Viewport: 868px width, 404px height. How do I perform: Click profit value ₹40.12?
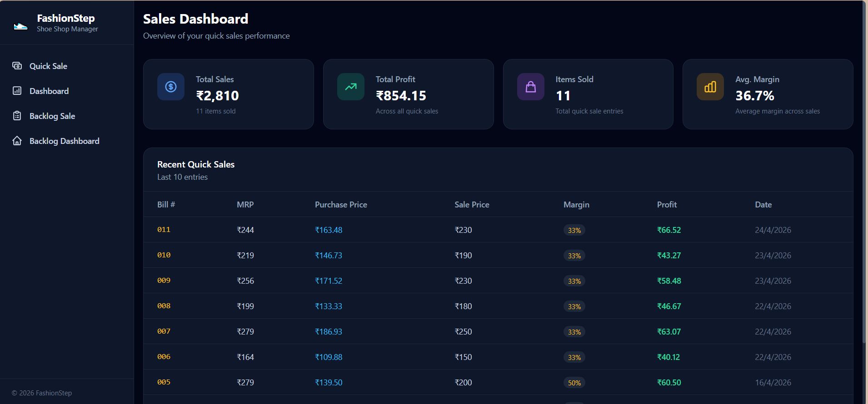(x=668, y=357)
